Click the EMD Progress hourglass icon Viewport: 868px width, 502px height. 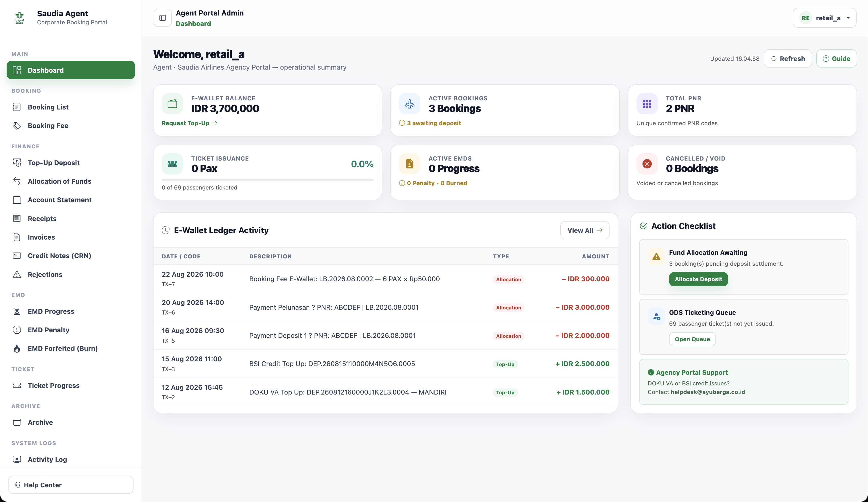coord(17,311)
